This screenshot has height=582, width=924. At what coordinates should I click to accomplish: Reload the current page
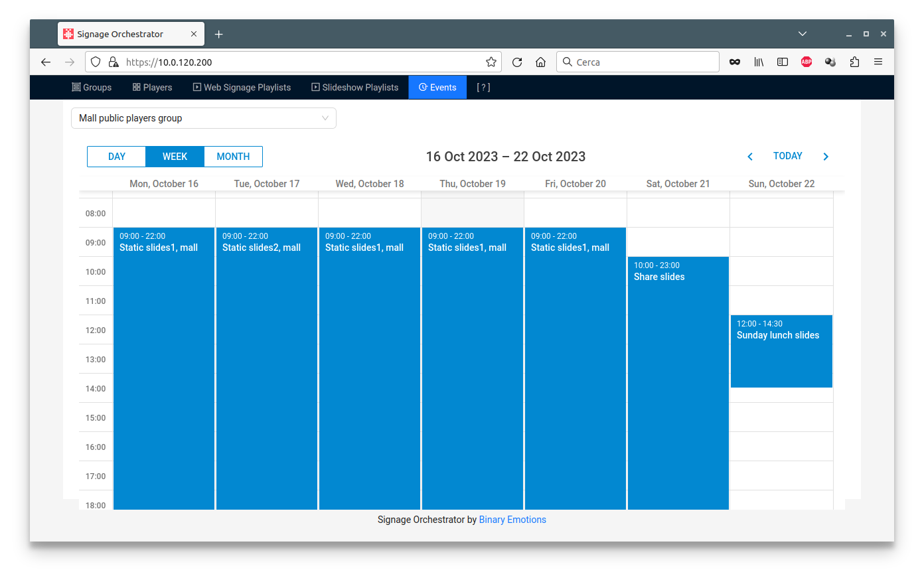pos(517,62)
